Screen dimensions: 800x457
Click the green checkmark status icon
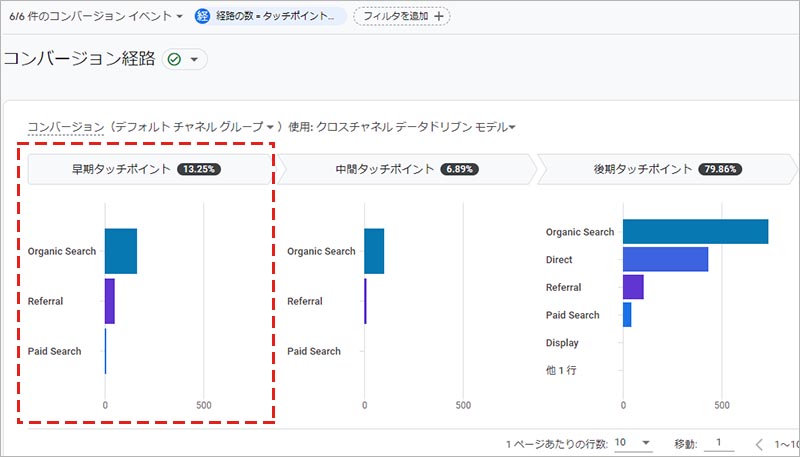coord(176,60)
